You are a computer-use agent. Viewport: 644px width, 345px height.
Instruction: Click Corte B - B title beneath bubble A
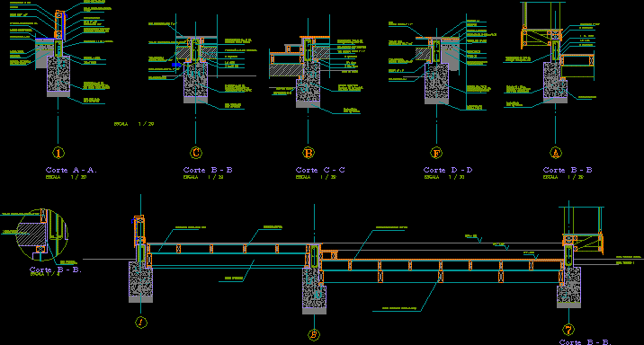tap(568, 170)
